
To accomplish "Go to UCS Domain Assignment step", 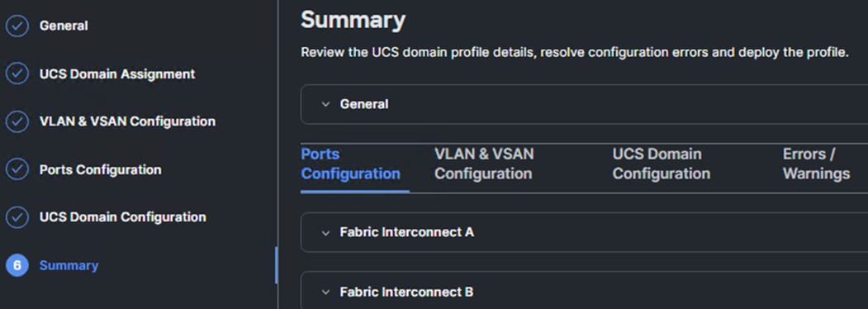I will [x=117, y=74].
